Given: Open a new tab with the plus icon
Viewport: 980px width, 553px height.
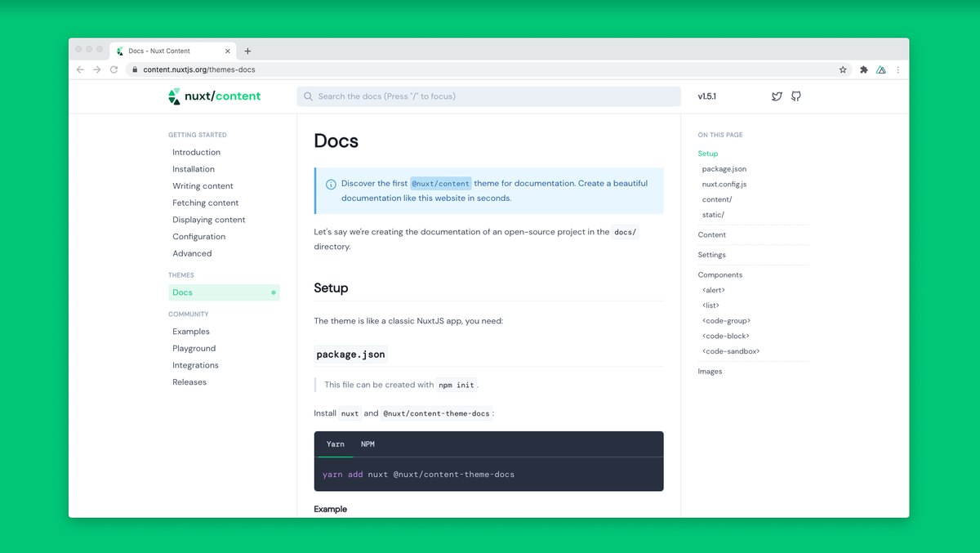Looking at the screenshot, I should (247, 51).
